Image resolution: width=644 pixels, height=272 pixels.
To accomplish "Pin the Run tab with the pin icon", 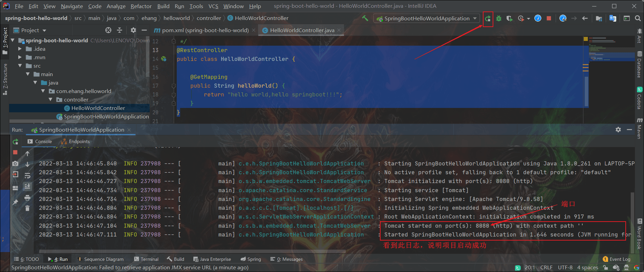I will (15, 202).
